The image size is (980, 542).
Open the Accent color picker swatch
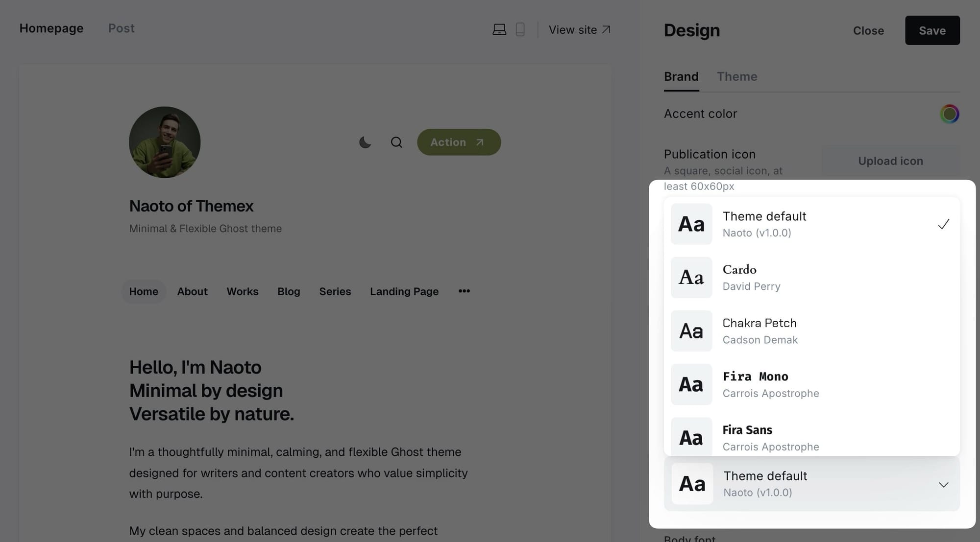click(x=949, y=114)
